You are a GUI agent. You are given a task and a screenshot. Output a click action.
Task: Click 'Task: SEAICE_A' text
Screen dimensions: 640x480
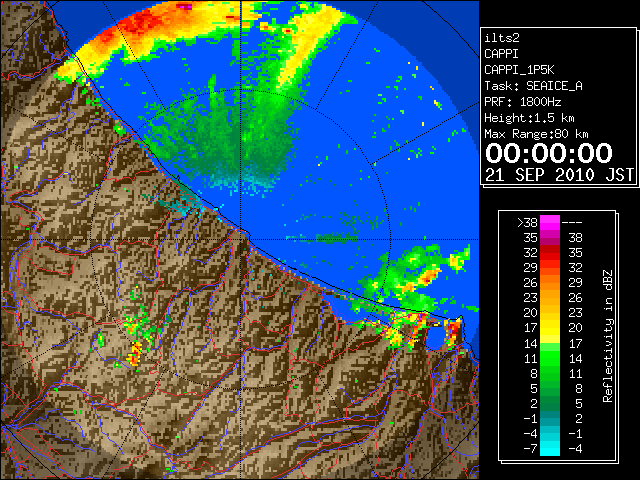(533, 86)
